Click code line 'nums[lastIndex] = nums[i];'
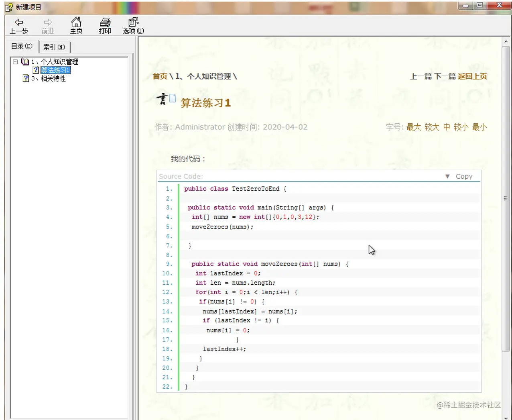The width and height of the screenshot is (512, 420). click(x=250, y=312)
